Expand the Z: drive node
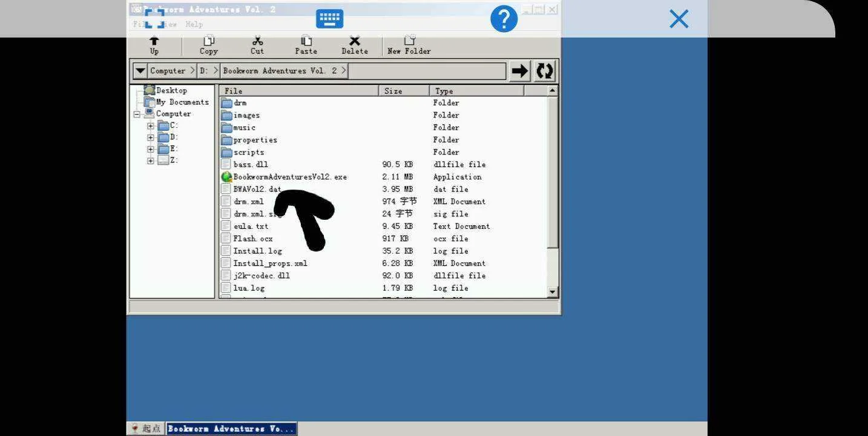868x436 pixels. point(151,160)
